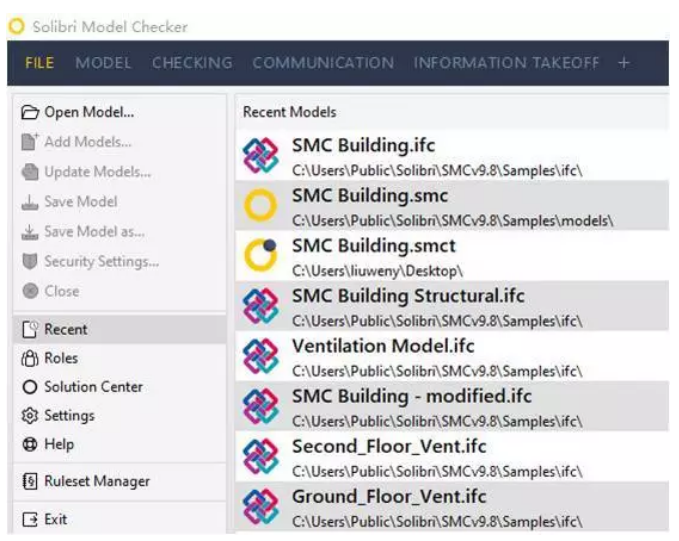The image size is (679, 541).
Task: Click the Security Settings shield icon
Action: [x=30, y=262]
